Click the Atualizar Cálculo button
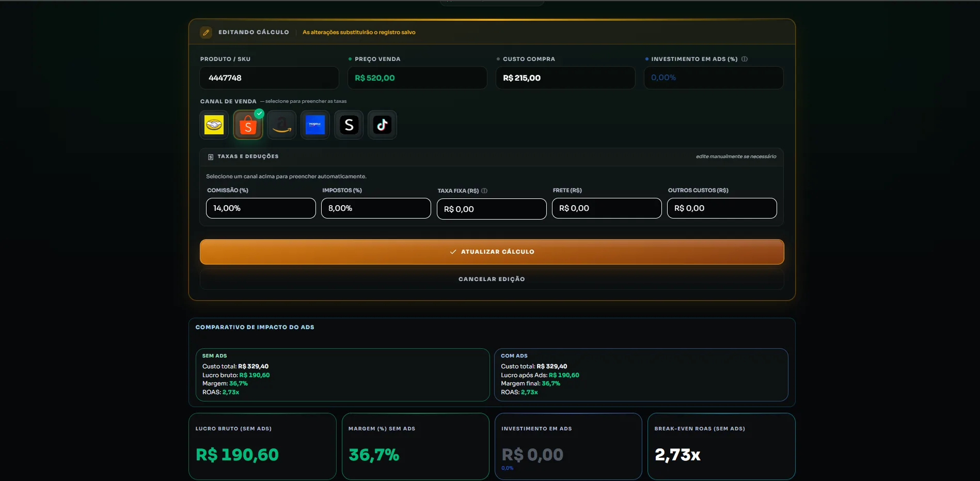Image resolution: width=980 pixels, height=481 pixels. pos(492,252)
